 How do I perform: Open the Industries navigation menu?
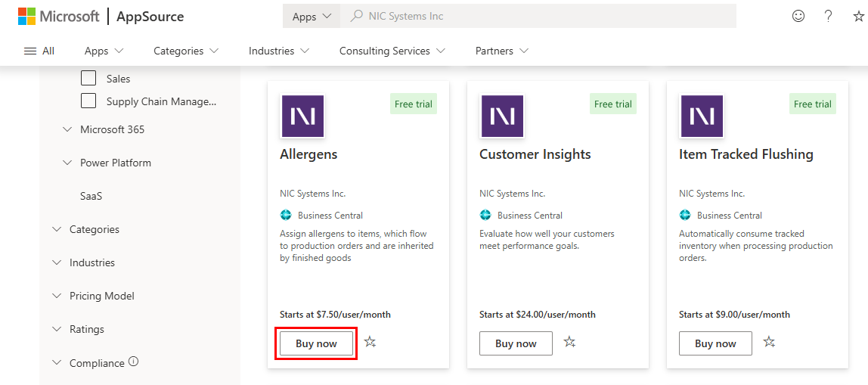pos(278,51)
